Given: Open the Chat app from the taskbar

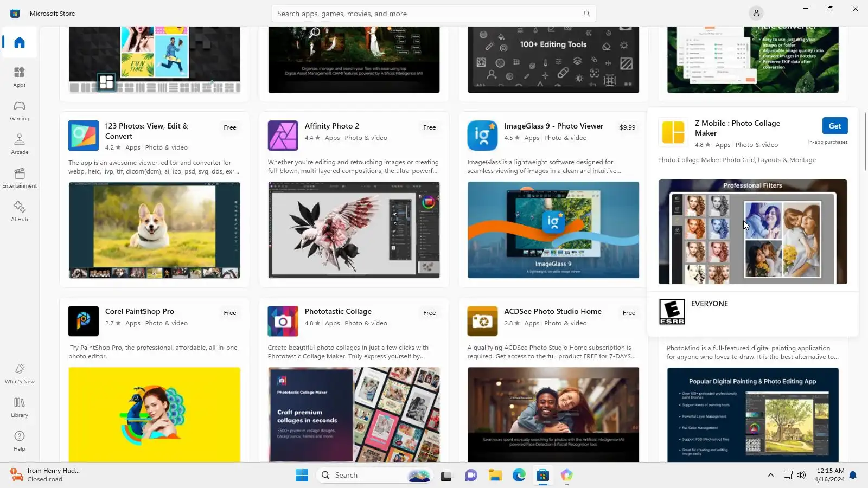Looking at the screenshot, I should (471, 476).
